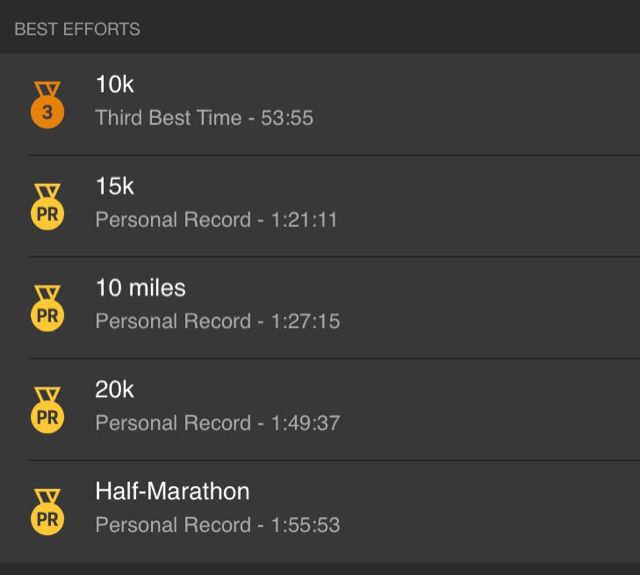
Task: Tap the 10 miles PR medal icon
Action: pyautogui.click(x=47, y=309)
